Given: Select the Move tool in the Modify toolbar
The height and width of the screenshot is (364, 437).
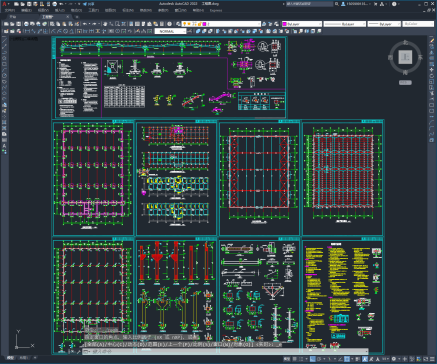Looking at the screenshot, I should click(x=432, y=70).
